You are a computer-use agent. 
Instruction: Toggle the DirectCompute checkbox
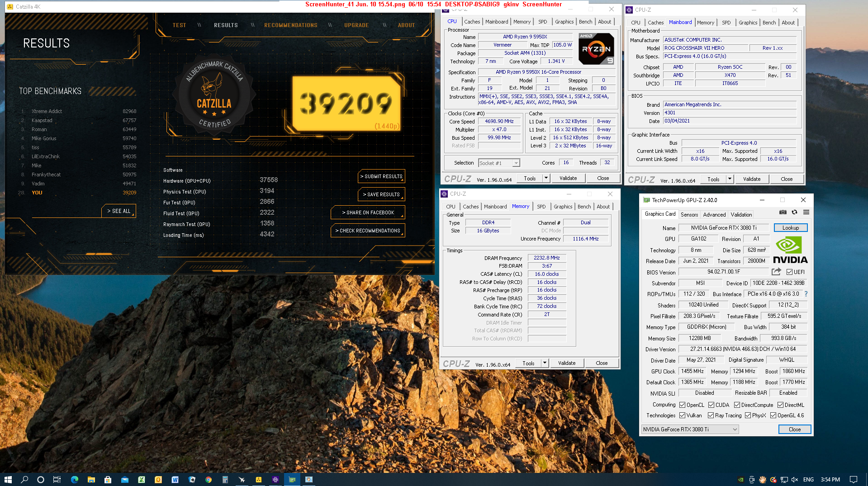coord(737,405)
